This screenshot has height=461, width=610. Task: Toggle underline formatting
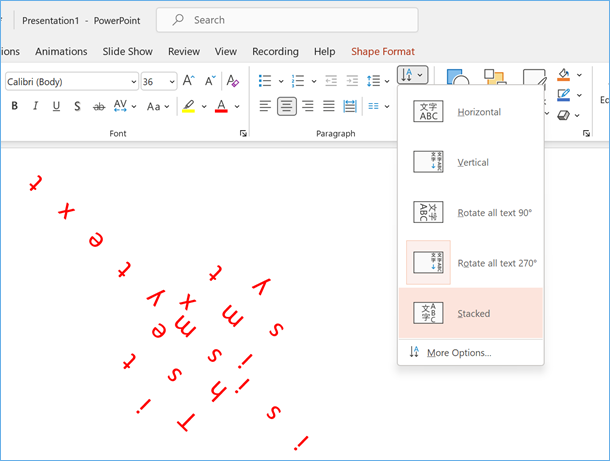(x=56, y=106)
